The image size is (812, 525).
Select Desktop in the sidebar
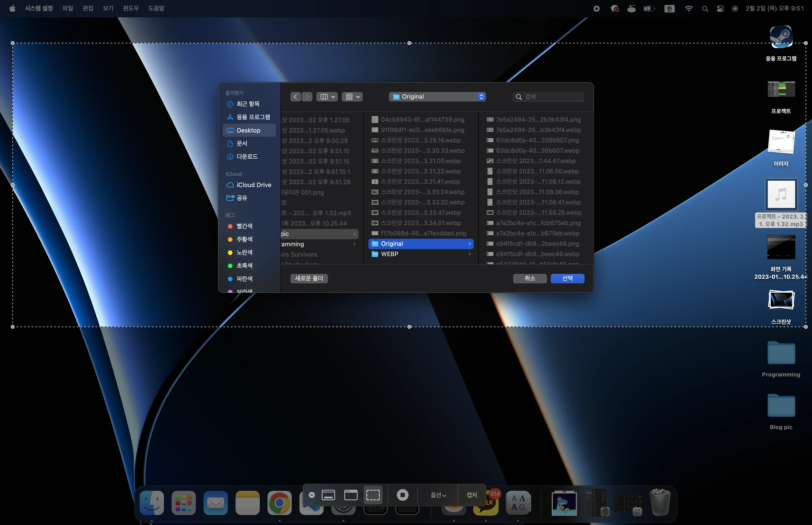click(x=249, y=130)
